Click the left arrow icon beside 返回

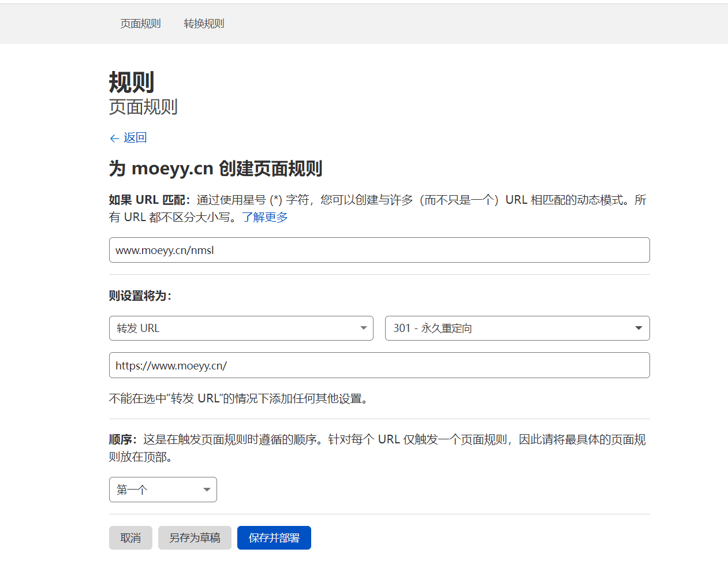point(114,138)
